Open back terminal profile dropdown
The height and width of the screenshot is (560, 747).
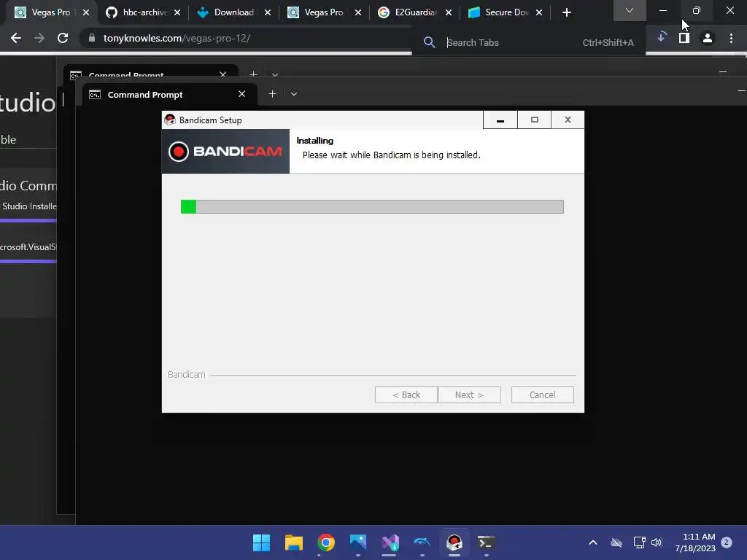275,75
